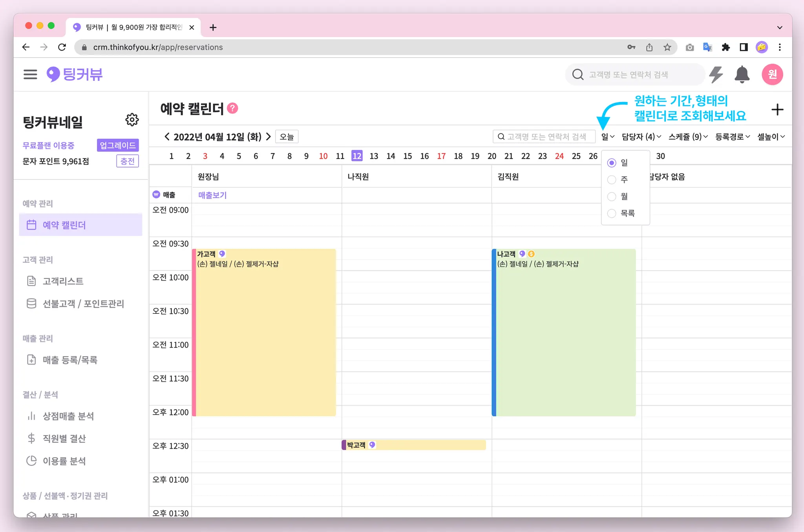
Task: Expand the 담당자 (4) dropdown
Action: 641,137
